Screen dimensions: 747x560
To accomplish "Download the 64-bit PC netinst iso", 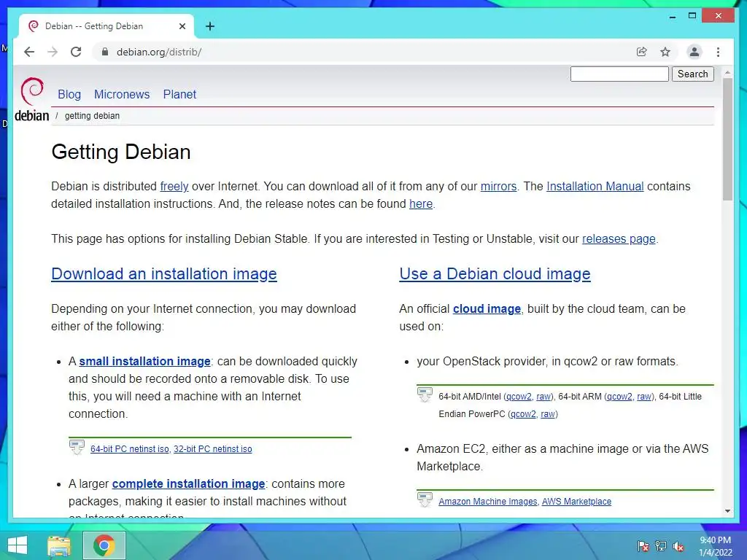I will 130,448.
